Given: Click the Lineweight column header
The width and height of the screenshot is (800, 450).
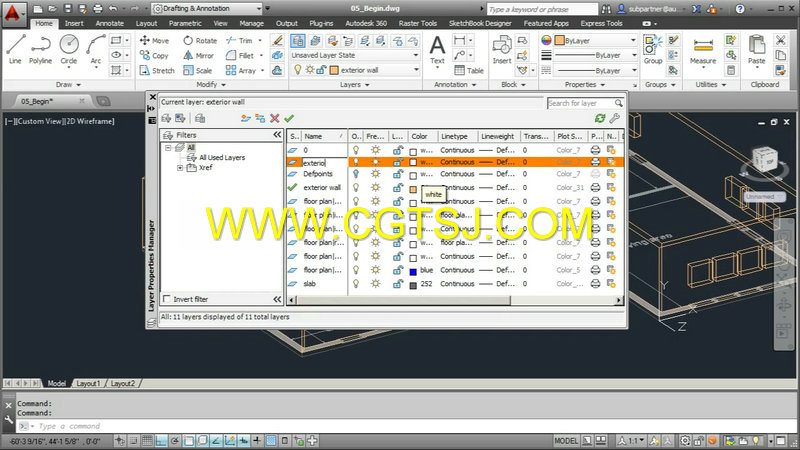Looking at the screenshot, I should click(x=499, y=136).
